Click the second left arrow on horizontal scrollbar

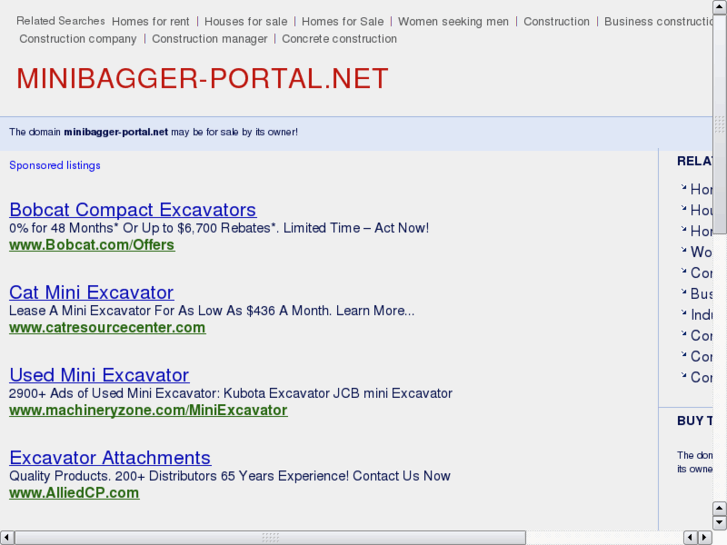coord(691,537)
